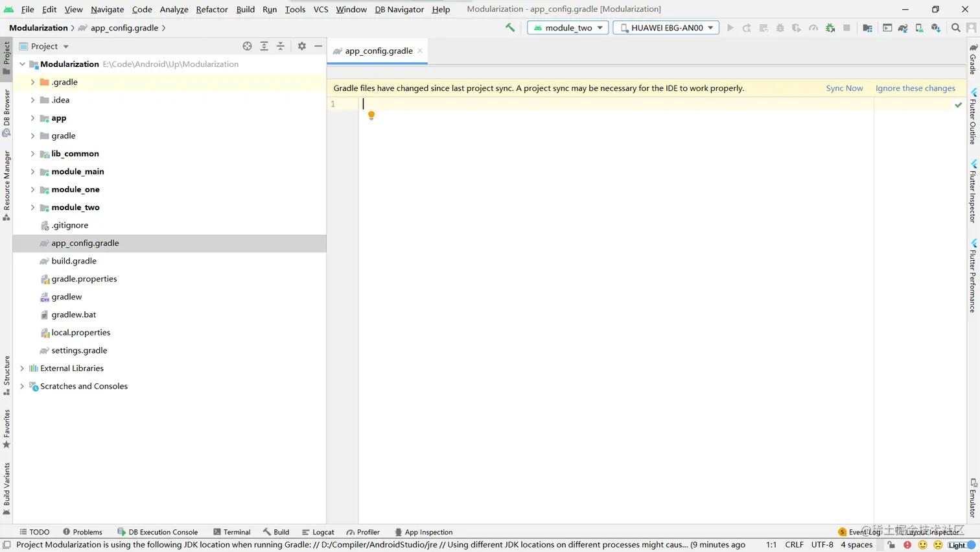Screen dimensions: 980x552
Task: Click the happy smiley feedback icon
Action: [x=923, y=545]
